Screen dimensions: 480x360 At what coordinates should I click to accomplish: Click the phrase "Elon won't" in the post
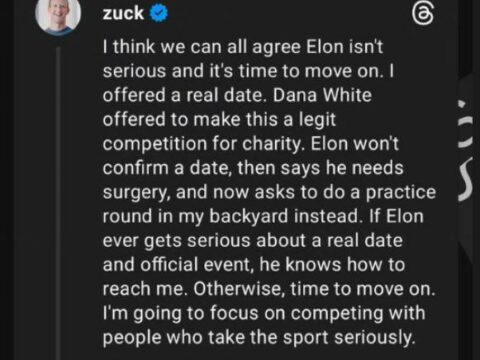click(x=355, y=144)
